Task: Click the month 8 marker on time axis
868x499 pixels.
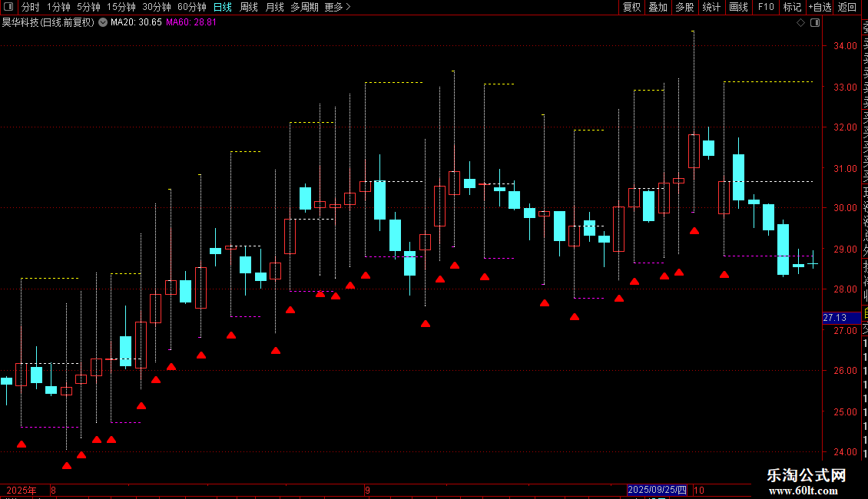Action: click(53, 490)
